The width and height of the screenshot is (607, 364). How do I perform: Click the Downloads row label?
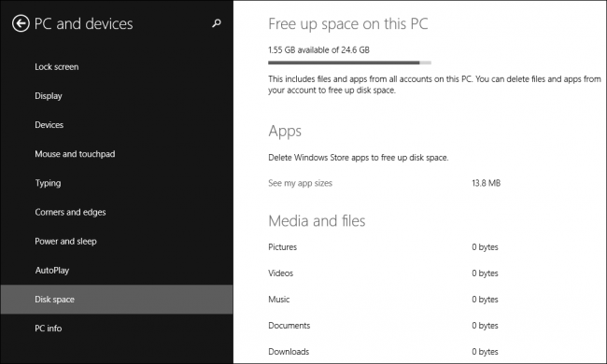pos(289,352)
